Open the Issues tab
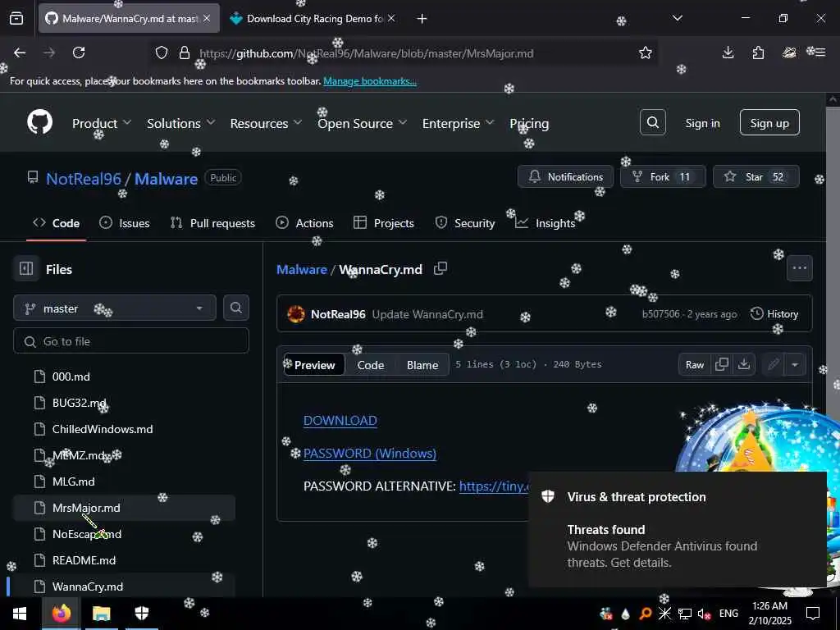 125,223
